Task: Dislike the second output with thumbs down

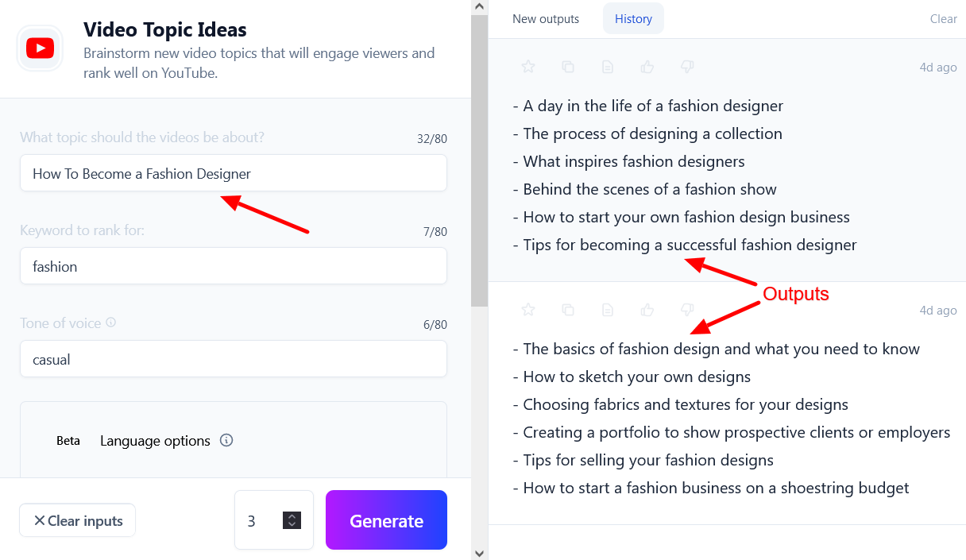Action: pyautogui.click(x=688, y=310)
